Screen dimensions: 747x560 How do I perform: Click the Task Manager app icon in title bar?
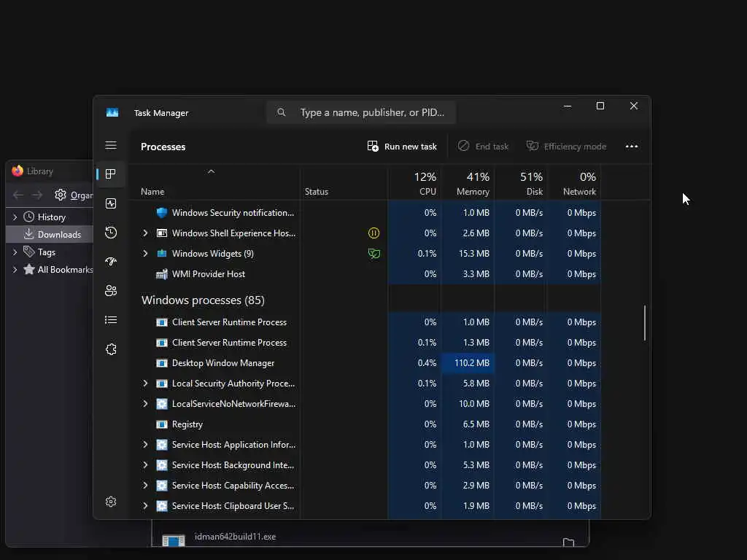pyautogui.click(x=112, y=112)
